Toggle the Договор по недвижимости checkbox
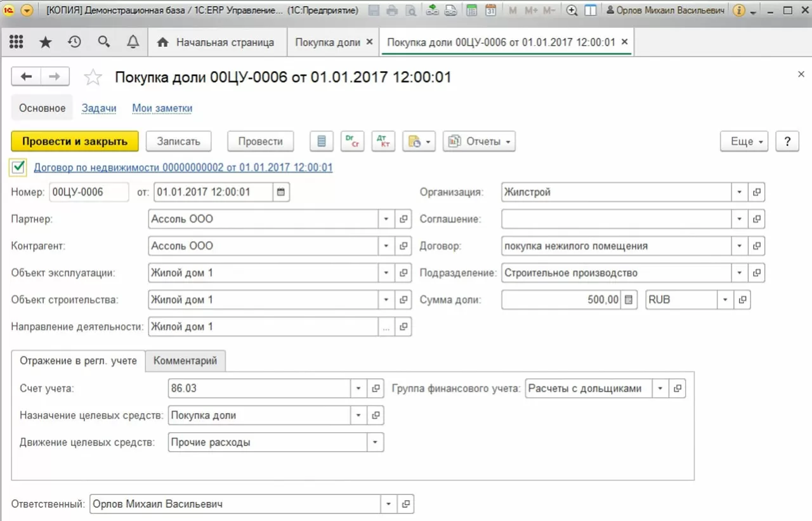Viewport: 812px width, 521px height. pyautogui.click(x=18, y=167)
